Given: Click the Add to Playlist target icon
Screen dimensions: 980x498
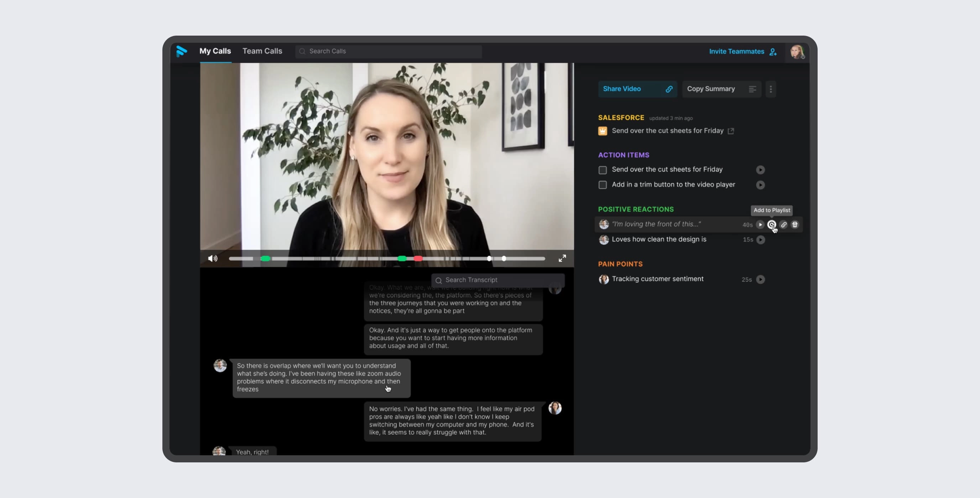Looking at the screenshot, I should click(x=772, y=225).
